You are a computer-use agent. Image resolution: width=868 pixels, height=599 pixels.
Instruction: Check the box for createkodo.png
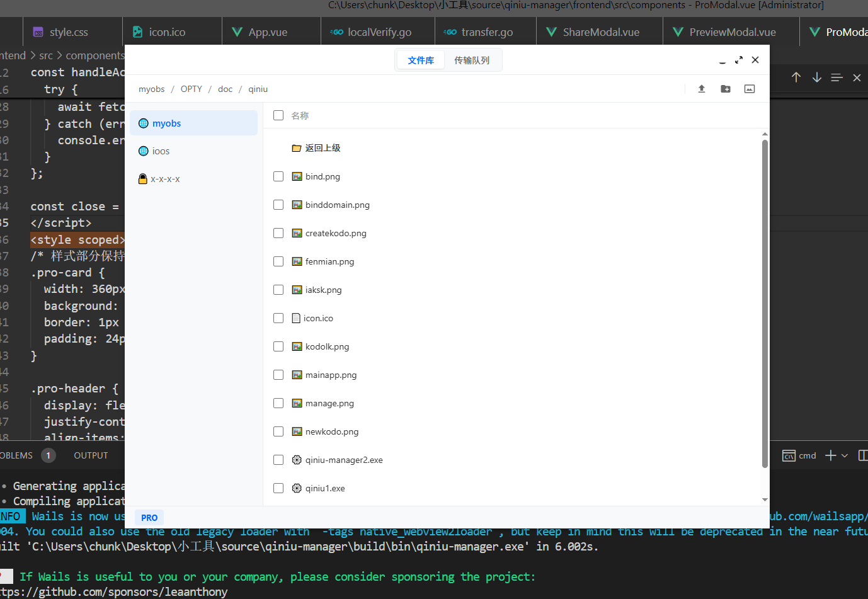[278, 233]
